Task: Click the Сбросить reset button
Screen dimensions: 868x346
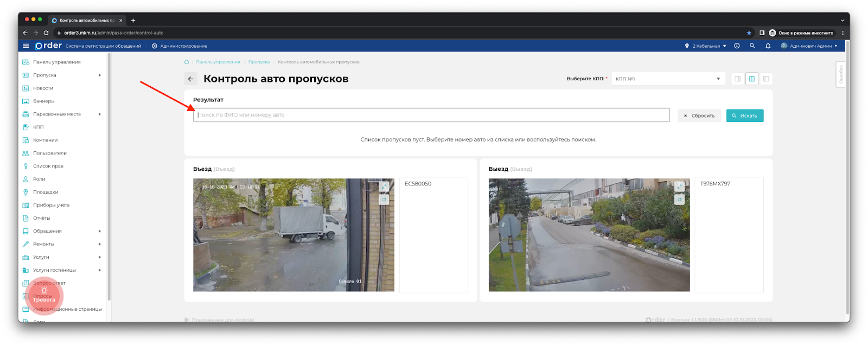Action: click(699, 116)
